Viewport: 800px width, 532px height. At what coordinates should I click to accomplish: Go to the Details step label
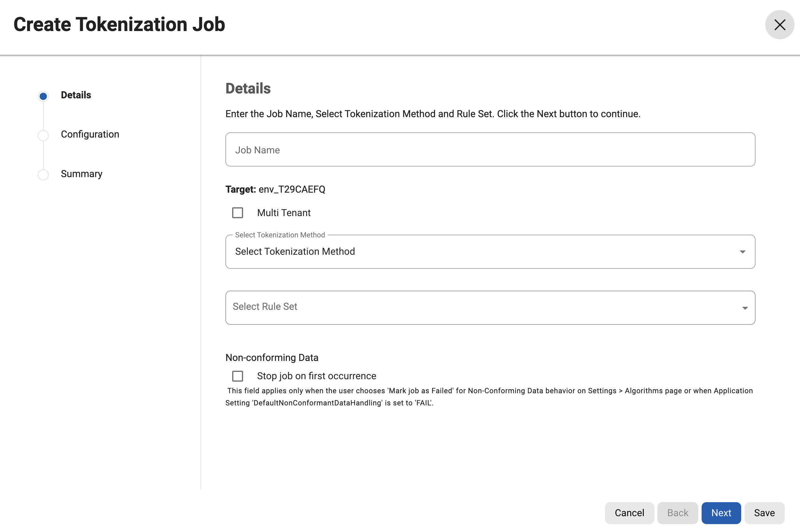76,95
